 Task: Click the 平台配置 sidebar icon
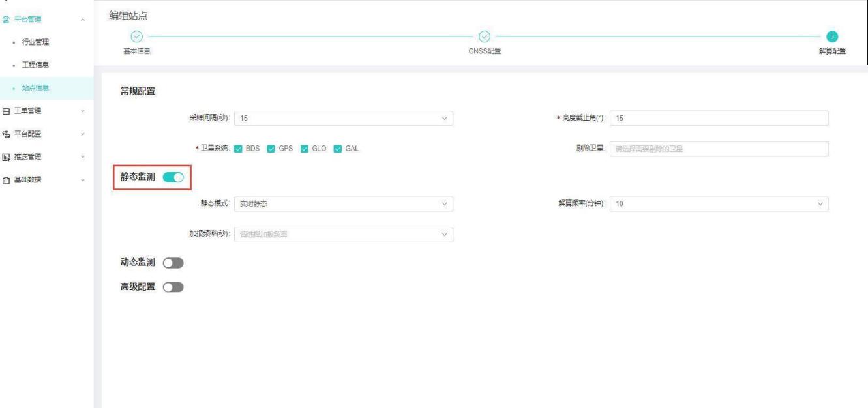pyautogui.click(x=7, y=134)
